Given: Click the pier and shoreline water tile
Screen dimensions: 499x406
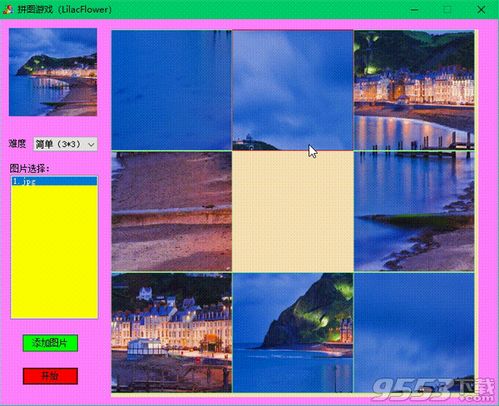Looking at the screenshot, I should 414,211.
